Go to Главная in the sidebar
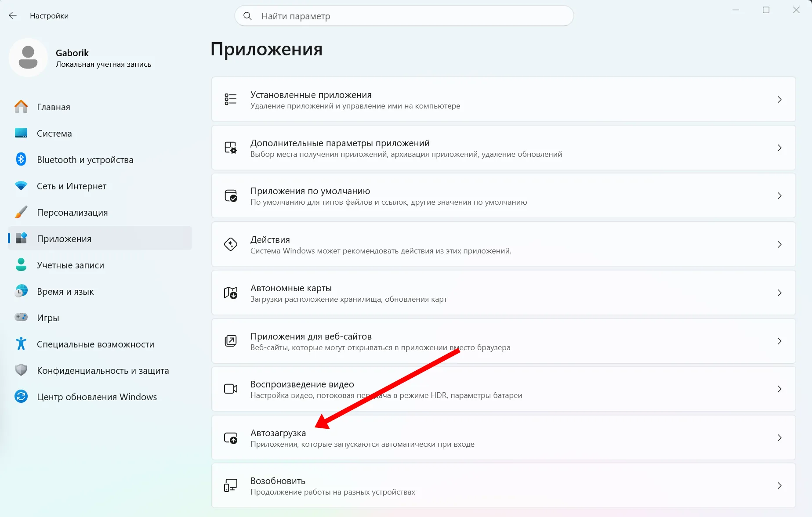The height and width of the screenshot is (517, 812). click(100, 107)
